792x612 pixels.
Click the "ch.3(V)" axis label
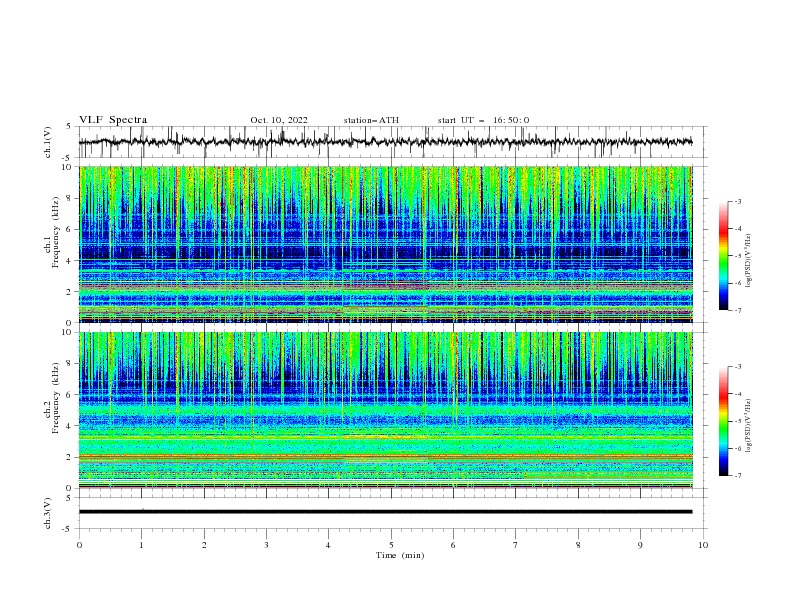pos(48,513)
